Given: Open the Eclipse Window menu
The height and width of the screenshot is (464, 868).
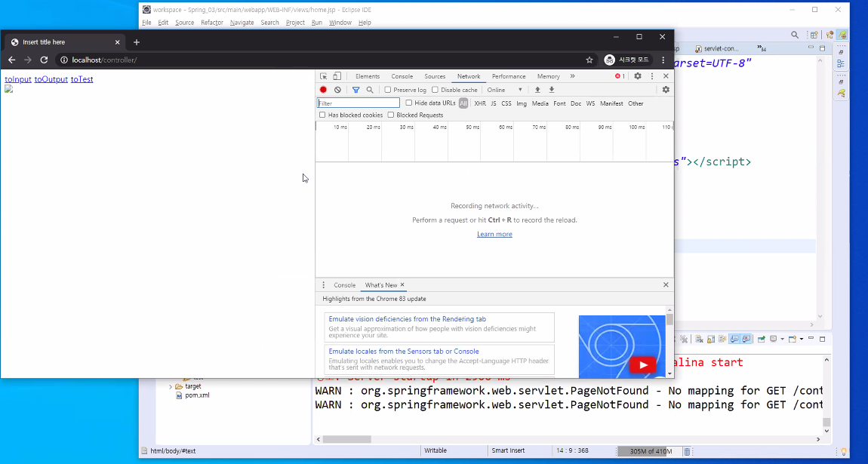Looking at the screenshot, I should click(x=340, y=23).
